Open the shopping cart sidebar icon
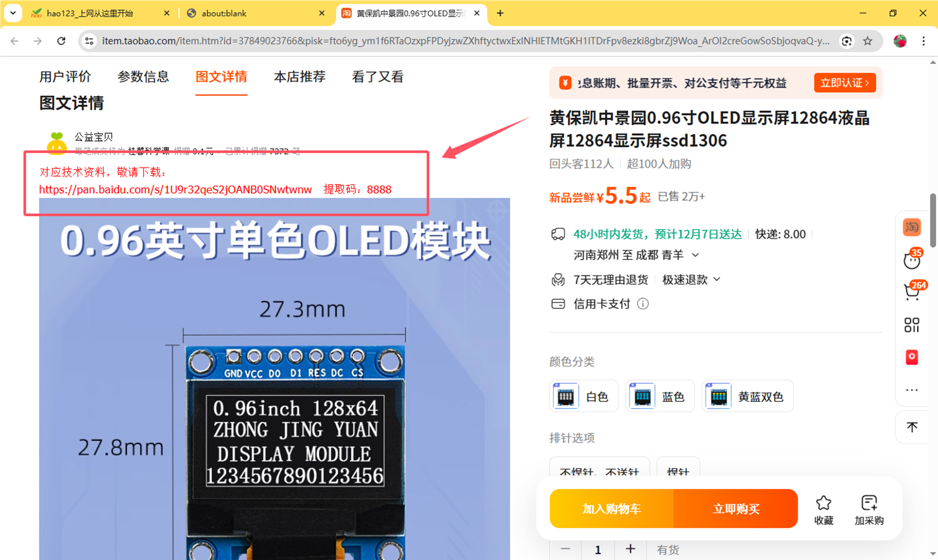The width and height of the screenshot is (938, 560). pyautogui.click(x=912, y=292)
